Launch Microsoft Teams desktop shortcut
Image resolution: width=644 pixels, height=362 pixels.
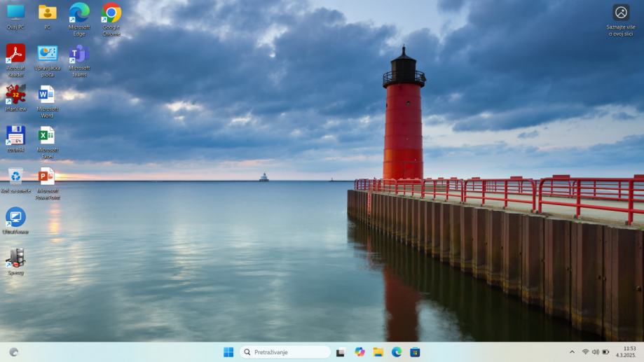[x=79, y=60]
